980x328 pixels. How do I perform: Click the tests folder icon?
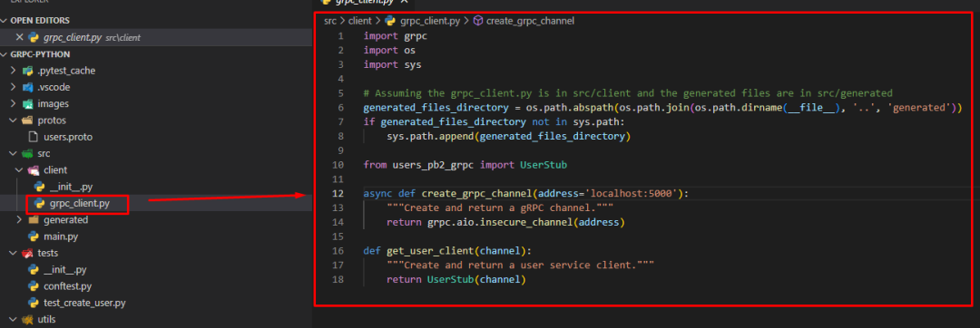(x=27, y=253)
